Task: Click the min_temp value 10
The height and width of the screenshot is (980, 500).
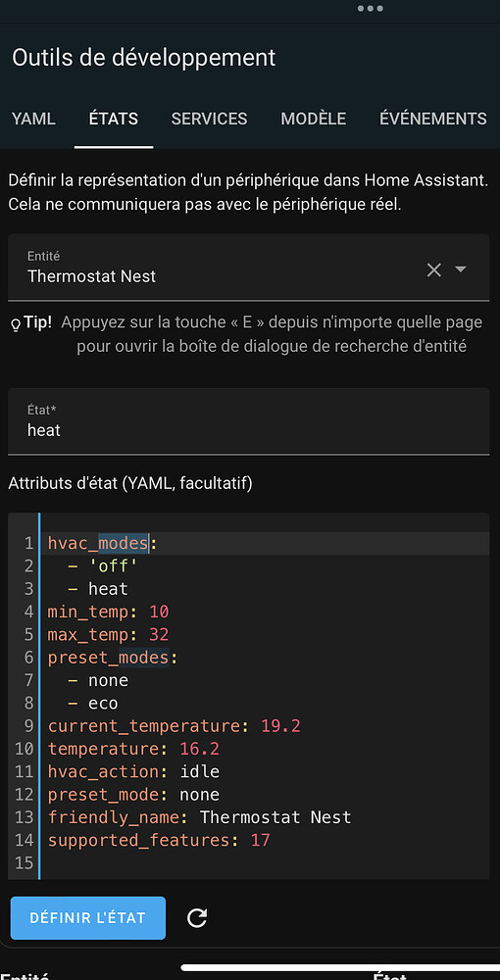Action: pos(160,612)
